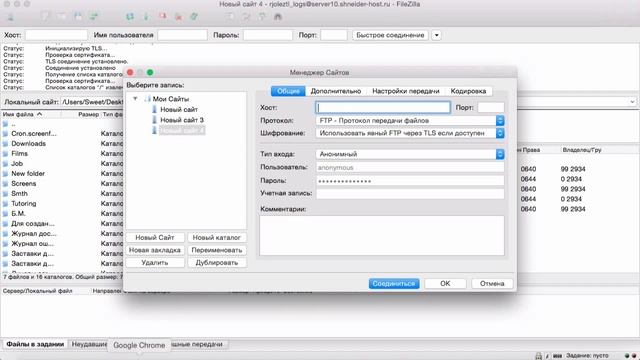This screenshot has height=360, width=640.
Task: Click the quick connect Имя пользователя field
Action: pos(182,35)
